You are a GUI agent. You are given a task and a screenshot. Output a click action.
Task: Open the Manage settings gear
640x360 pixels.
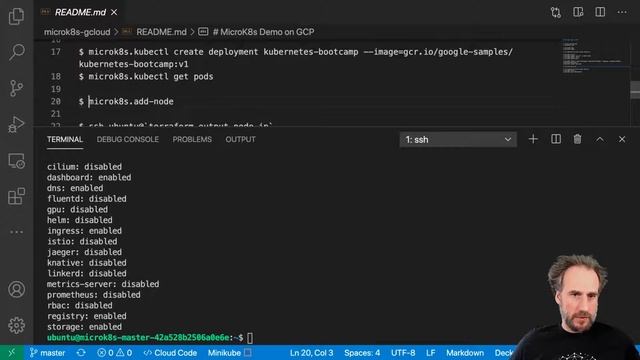click(x=16, y=325)
